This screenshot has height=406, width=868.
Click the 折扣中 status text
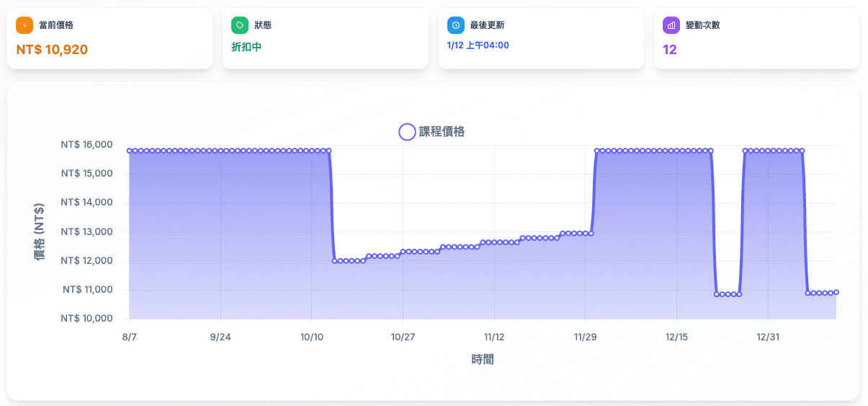(x=246, y=47)
